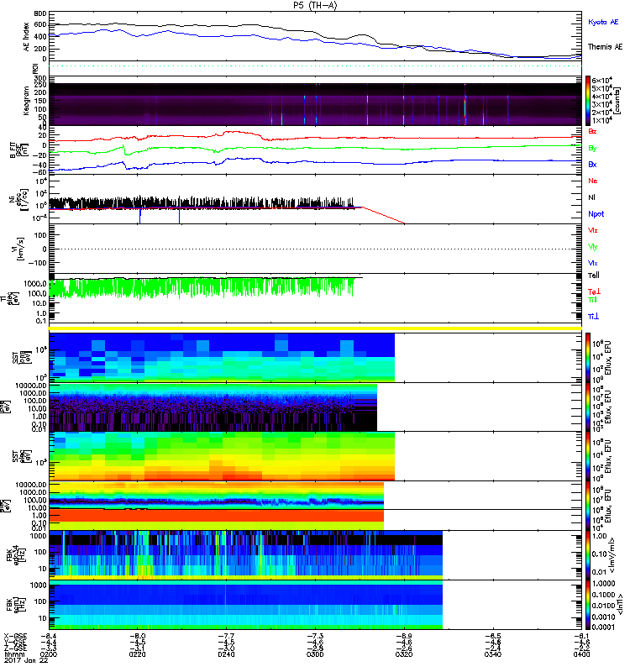
Task: Click the FBK mV/m color bar
Action: [588, 555]
